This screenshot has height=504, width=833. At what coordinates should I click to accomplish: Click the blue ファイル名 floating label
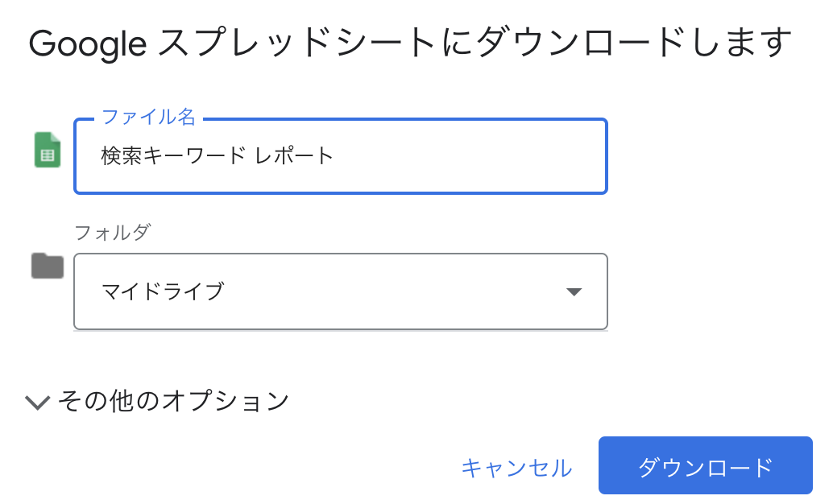148,117
